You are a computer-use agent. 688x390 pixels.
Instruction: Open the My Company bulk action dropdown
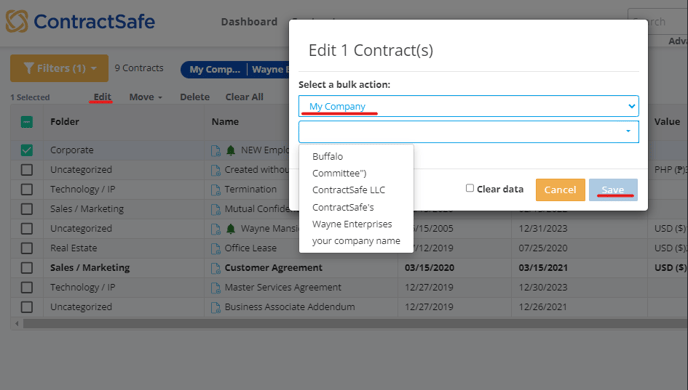point(469,106)
